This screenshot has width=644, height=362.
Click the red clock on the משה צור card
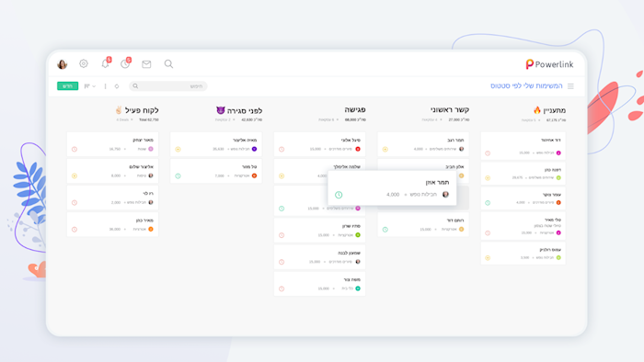pyautogui.click(x=282, y=288)
